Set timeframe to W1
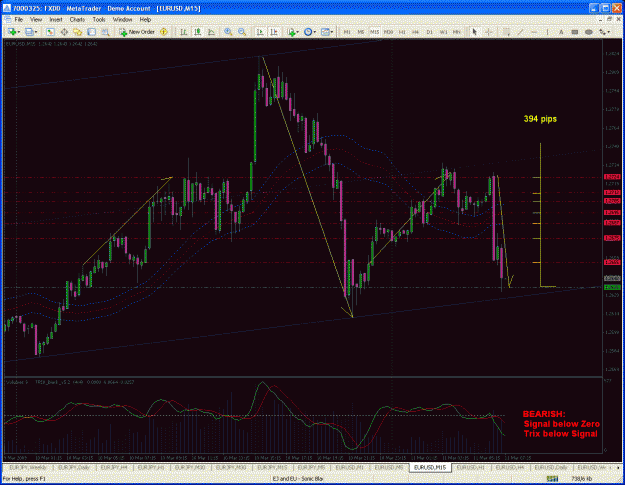The width and height of the screenshot is (625, 485). coord(443,32)
